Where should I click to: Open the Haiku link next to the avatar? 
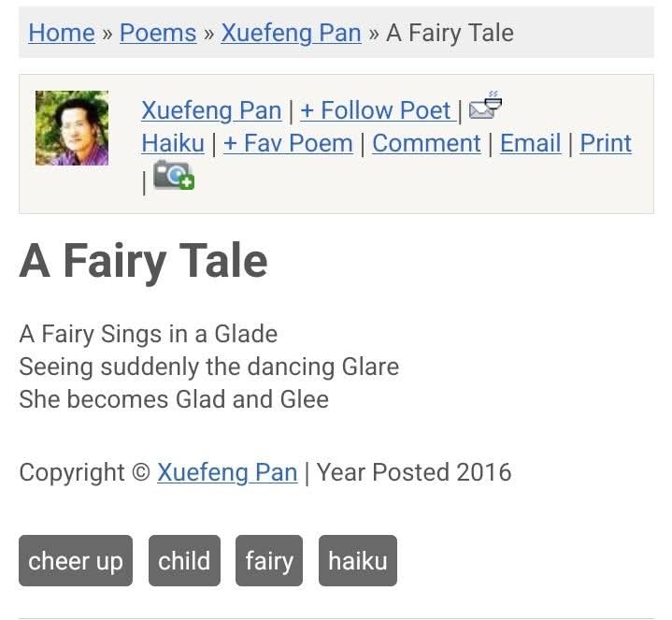point(173,143)
